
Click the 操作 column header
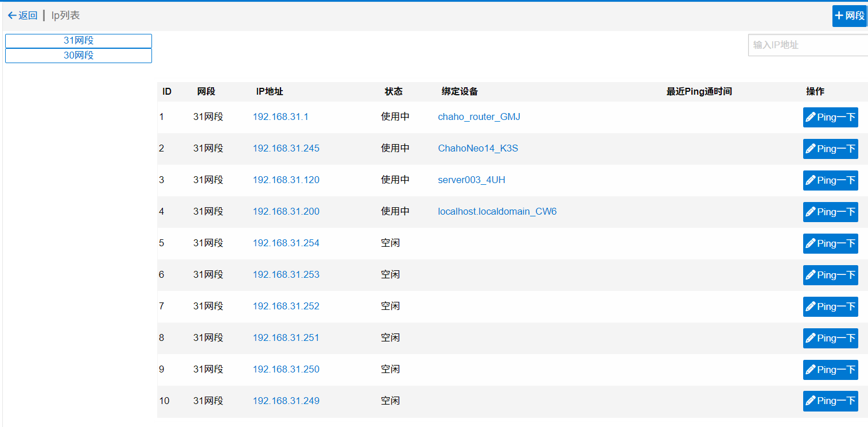[x=815, y=91]
